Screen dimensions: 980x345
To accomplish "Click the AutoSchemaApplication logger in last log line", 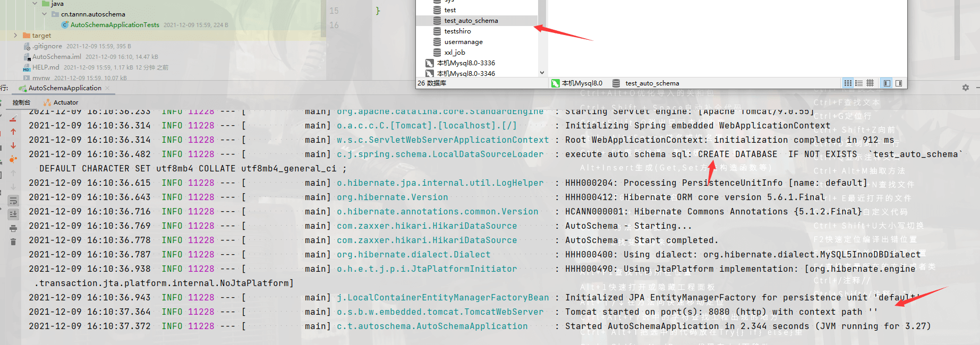I will [432, 326].
